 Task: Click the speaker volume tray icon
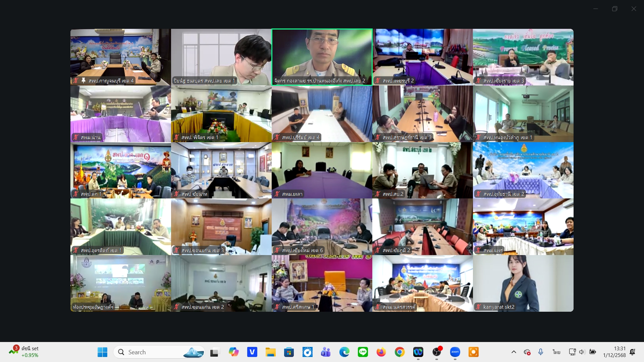(x=582, y=352)
